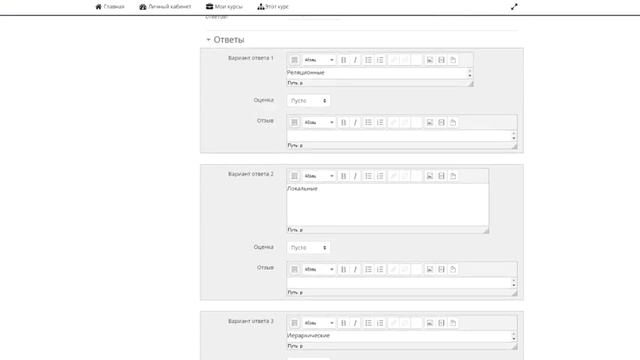
Task: Open paragraph format dropdown in Вариант ответа 2 editor
Action: point(319,176)
